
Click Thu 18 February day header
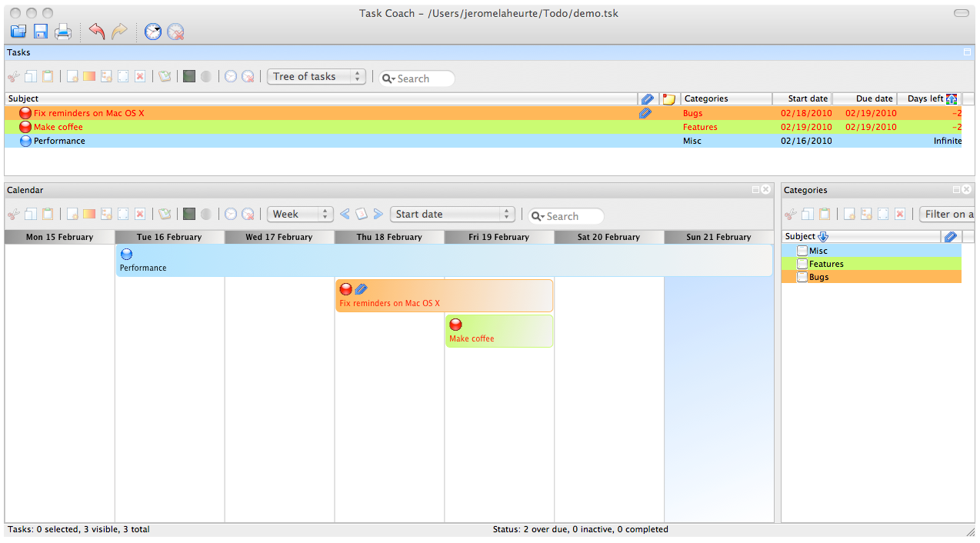click(x=389, y=237)
